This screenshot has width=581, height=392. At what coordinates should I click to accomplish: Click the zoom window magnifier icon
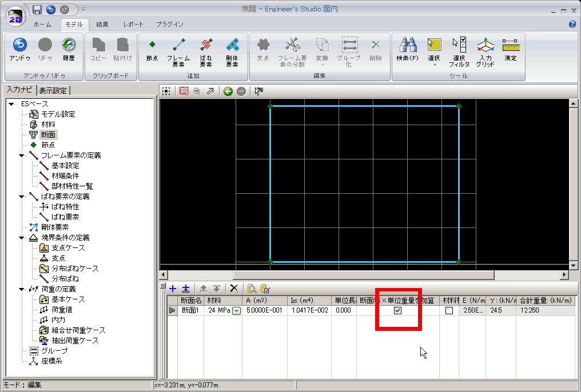pyautogui.click(x=184, y=91)
